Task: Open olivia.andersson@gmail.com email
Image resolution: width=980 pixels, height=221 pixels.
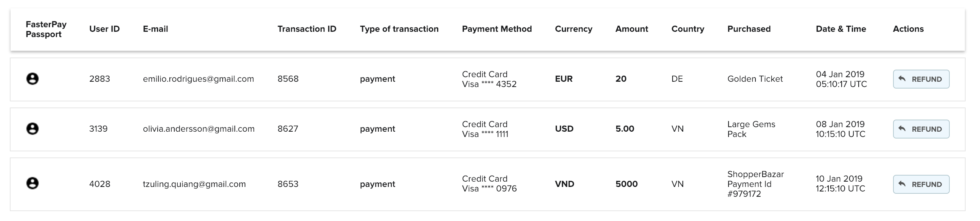Action: (x=198, y=129)
